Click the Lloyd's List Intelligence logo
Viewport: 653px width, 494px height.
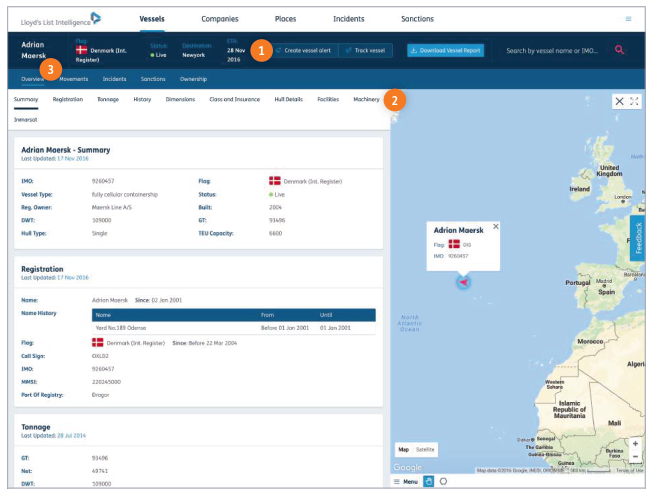(61, 20)
